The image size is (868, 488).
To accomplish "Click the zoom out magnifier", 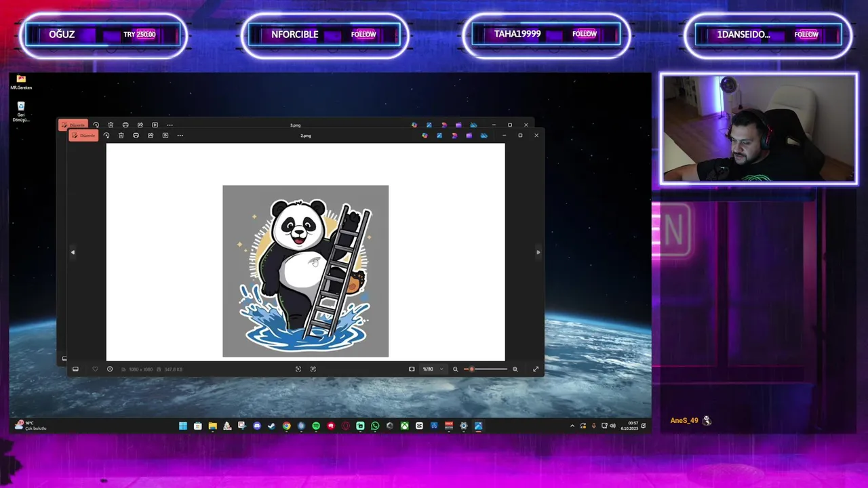I will (x=456, y=369).
